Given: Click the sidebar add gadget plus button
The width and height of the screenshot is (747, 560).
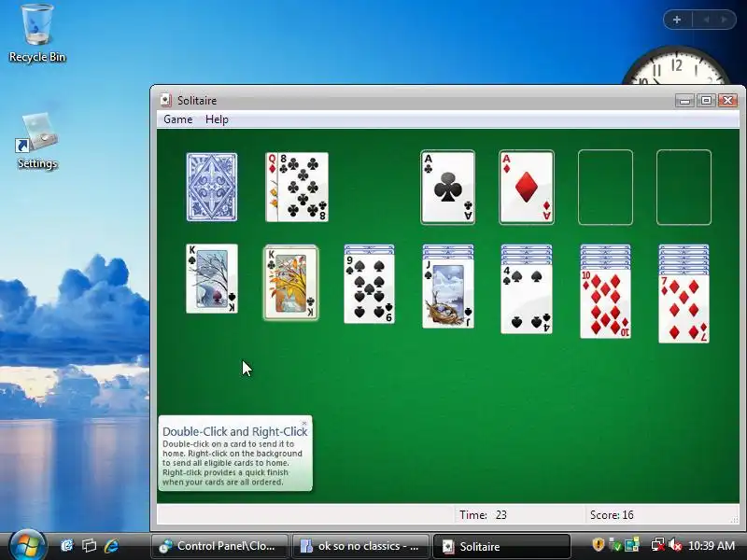Looking at the screenshot, I should [x=676, y=20].
